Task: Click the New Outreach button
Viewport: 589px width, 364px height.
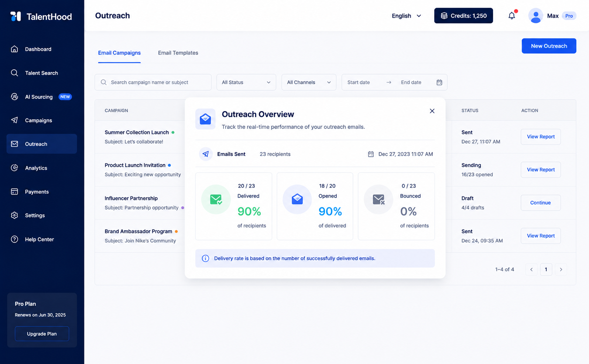Action: 549,46
